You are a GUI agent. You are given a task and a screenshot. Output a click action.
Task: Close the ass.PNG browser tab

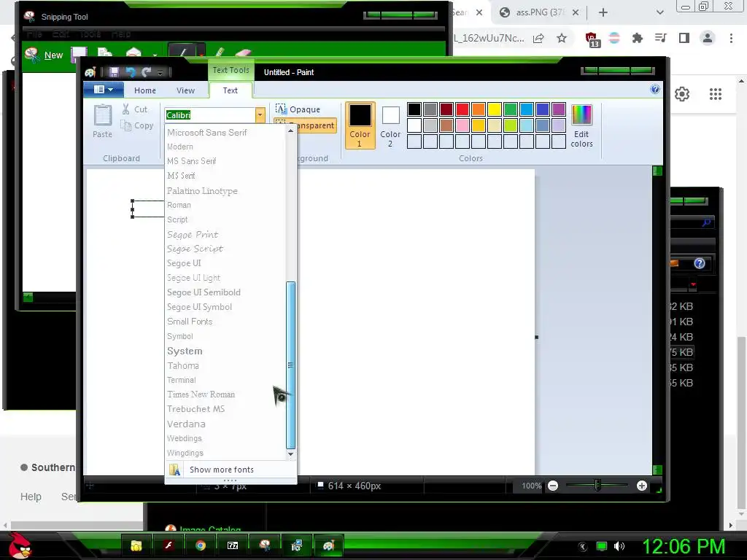point(576,12)
